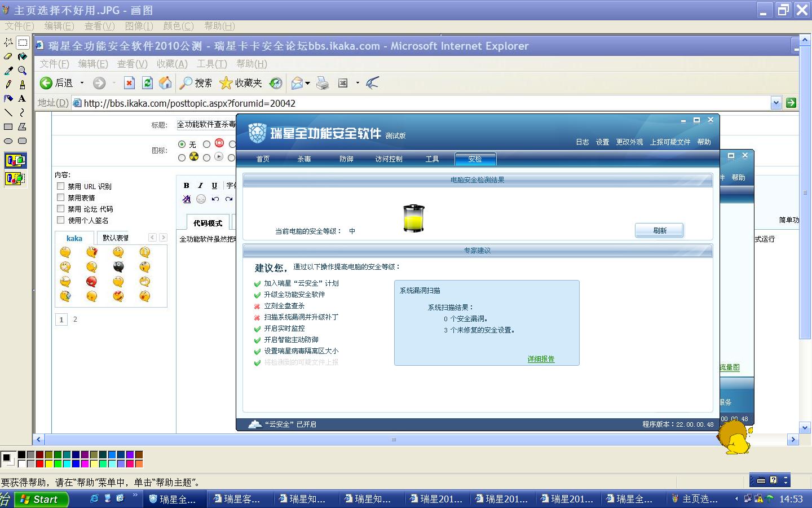Select the radio button beside the radiation icon
The height and width of the screenshot is (508, 812).
click(x=182, y=158)
